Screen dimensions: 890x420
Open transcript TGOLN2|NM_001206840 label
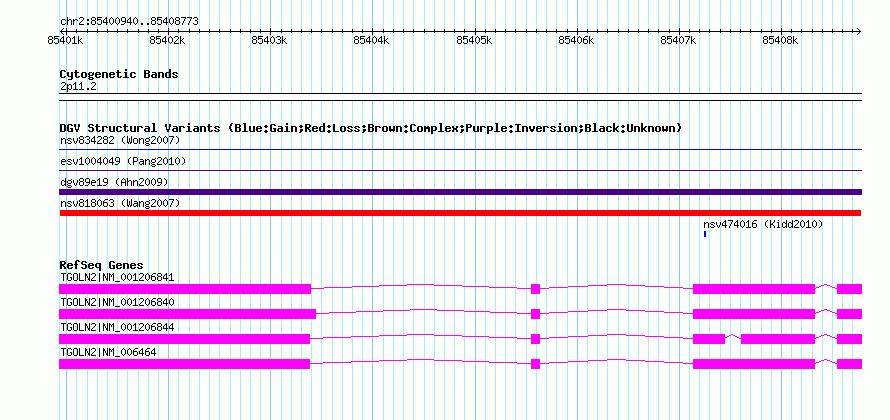[117, 303]
